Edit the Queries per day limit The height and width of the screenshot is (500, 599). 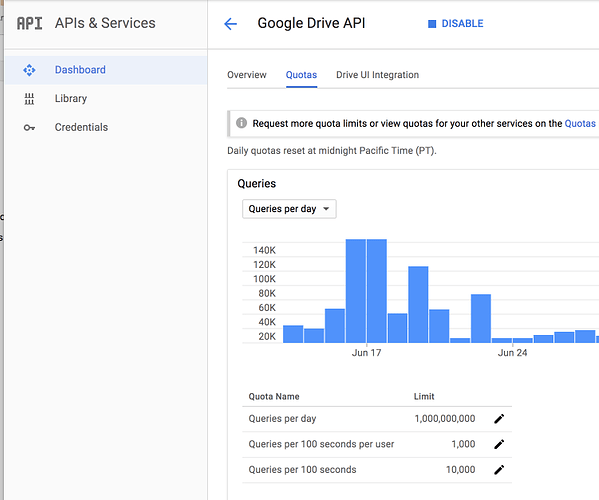point(499,419)
